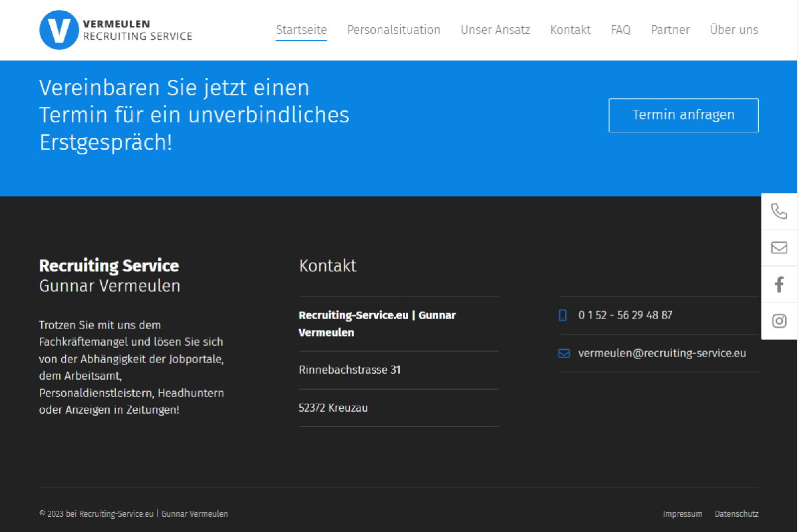Open the Impressum footer link
This screenshot has height=532, width=798.
point(682,514)
